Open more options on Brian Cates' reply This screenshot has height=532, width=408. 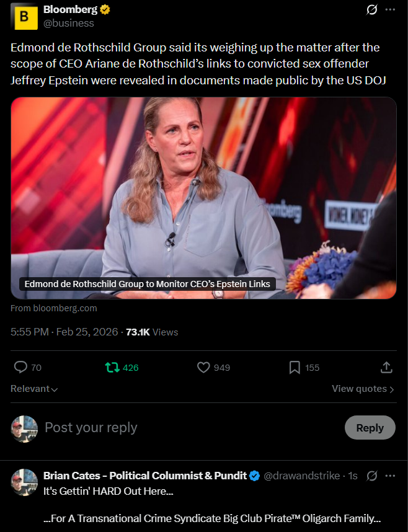point(390,476)
